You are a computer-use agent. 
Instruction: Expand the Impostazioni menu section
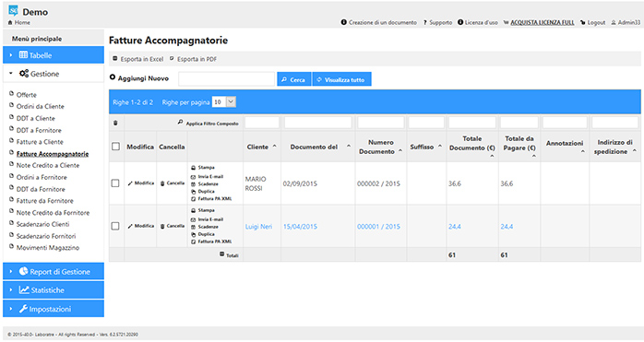click(54, 309)
